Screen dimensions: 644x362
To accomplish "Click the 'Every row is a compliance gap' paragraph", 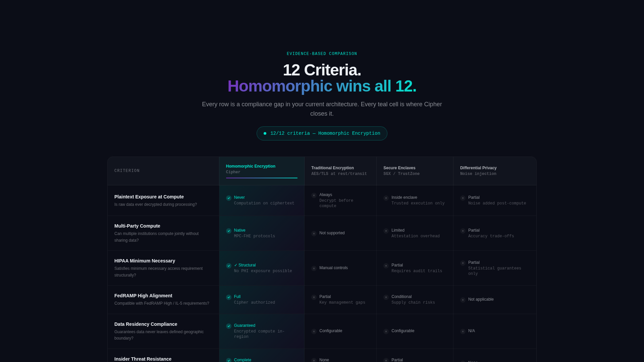I will (x=322, y=109).
